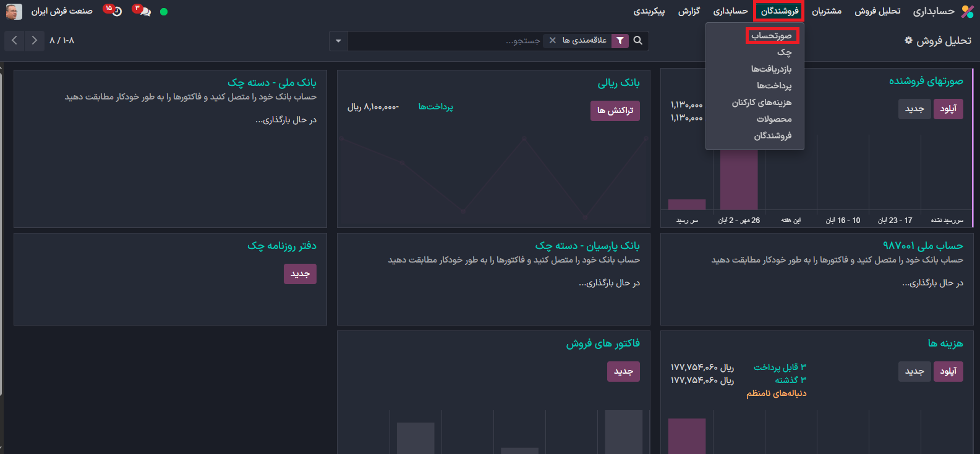Click the user avatar picture
980x454 pixels.
[x=14, y=12]
